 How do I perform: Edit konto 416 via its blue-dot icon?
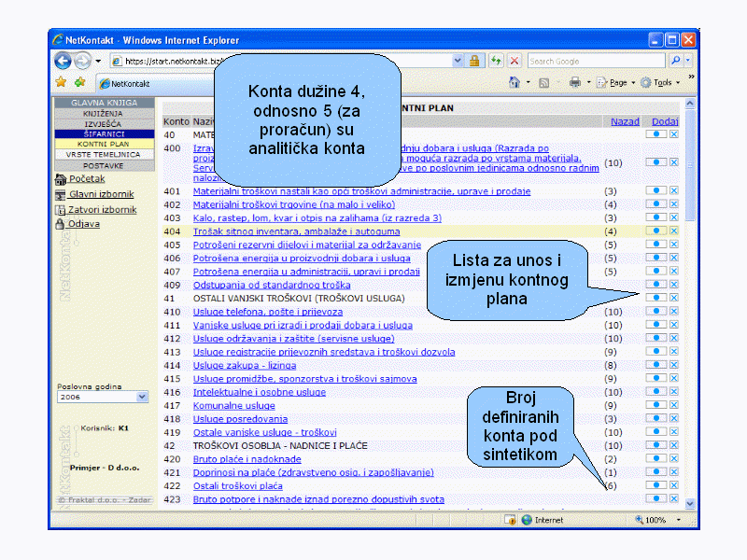point(656,391)
